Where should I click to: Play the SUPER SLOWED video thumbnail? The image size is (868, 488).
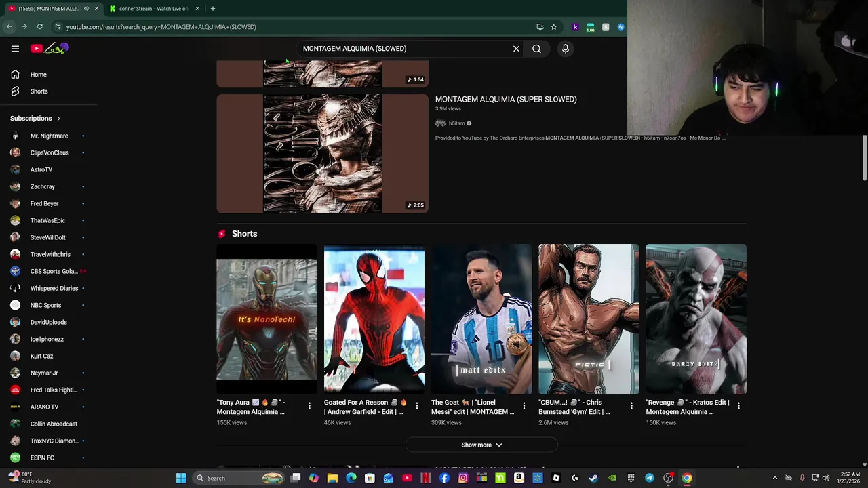pos(322,153)
